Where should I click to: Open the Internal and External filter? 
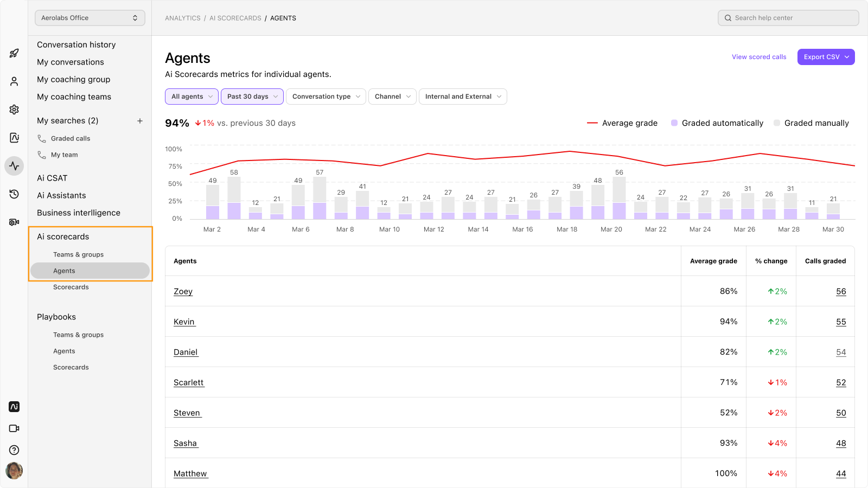pyautogui.click(x=463, y=97)
